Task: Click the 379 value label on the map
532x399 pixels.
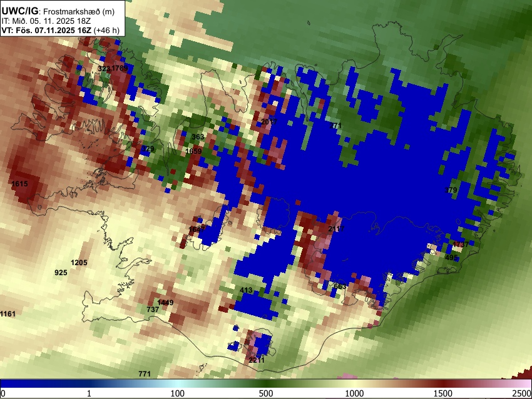Action: tap(451, 190)
